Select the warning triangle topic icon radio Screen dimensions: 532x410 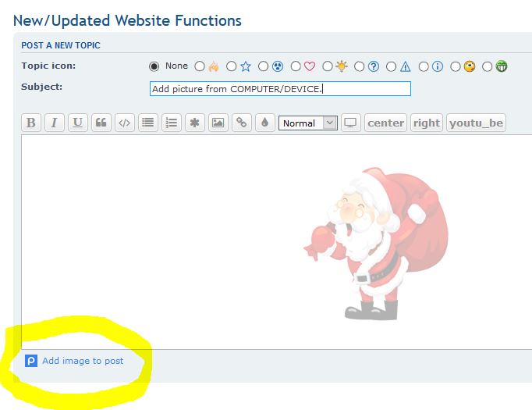[391, 66]
